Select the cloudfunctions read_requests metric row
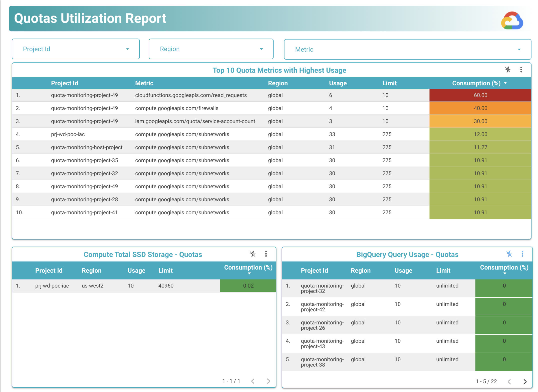Image resolution: width=538 pixels, height=392 pixels. 191,95
